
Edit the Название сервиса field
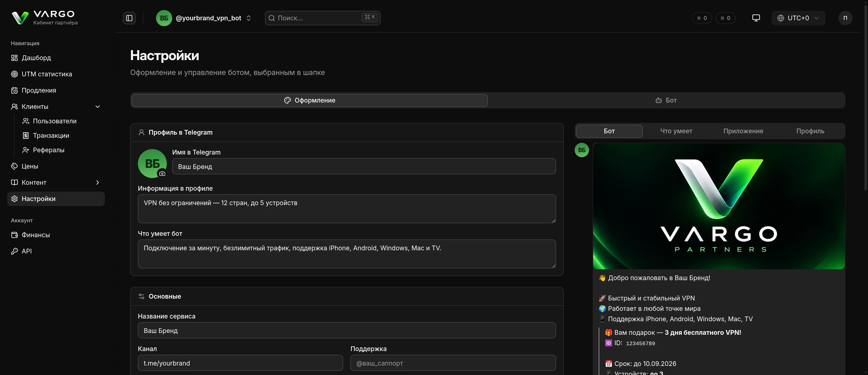tap(347, 330)
